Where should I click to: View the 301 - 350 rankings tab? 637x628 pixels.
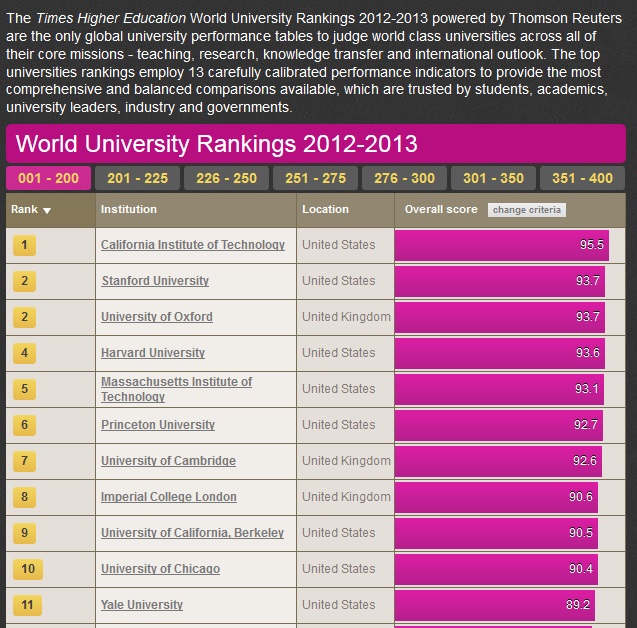coord(493,178)
